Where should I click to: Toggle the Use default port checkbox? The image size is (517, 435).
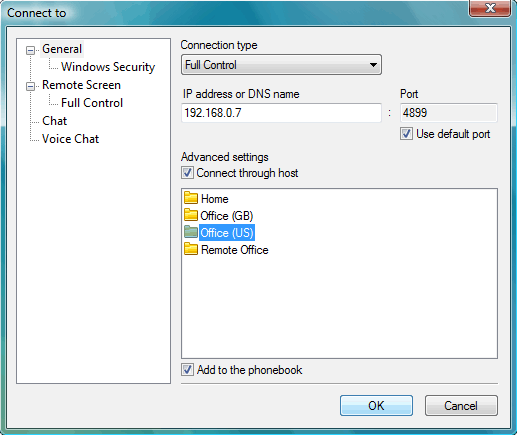tap(406, 134)
